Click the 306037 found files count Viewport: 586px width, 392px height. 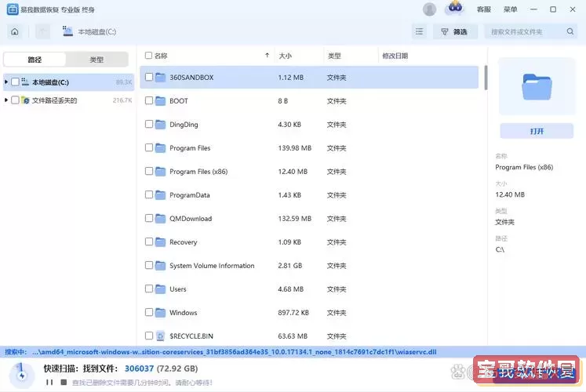[x=139, y=368]
